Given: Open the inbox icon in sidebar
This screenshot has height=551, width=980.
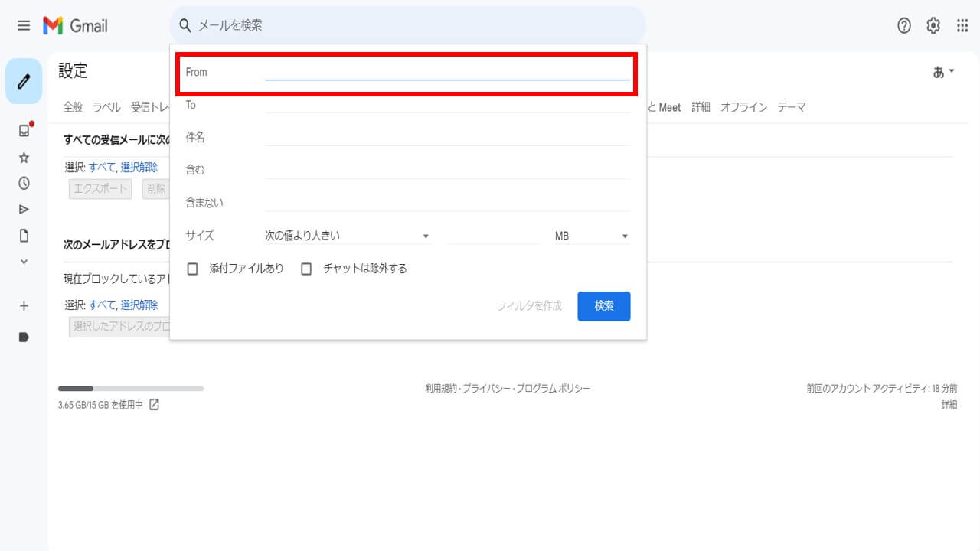Looking at the screenshot, I should (x=24, y=131).
